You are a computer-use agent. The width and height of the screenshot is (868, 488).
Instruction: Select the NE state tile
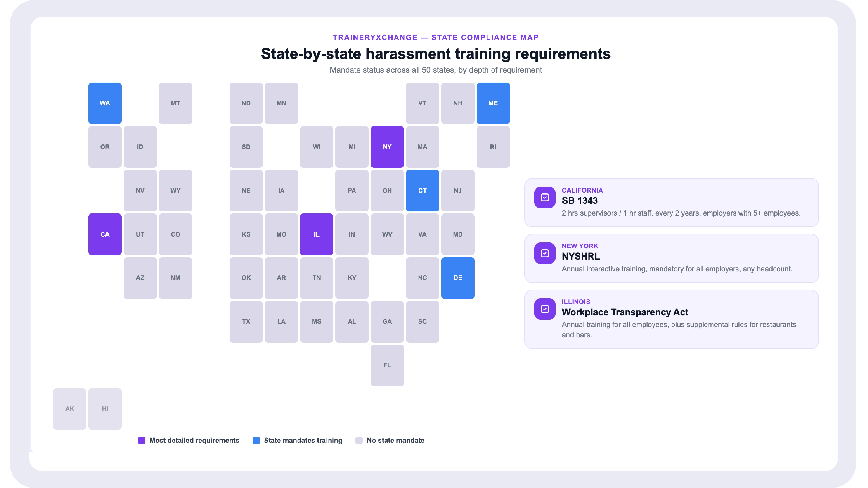[246, 191]
